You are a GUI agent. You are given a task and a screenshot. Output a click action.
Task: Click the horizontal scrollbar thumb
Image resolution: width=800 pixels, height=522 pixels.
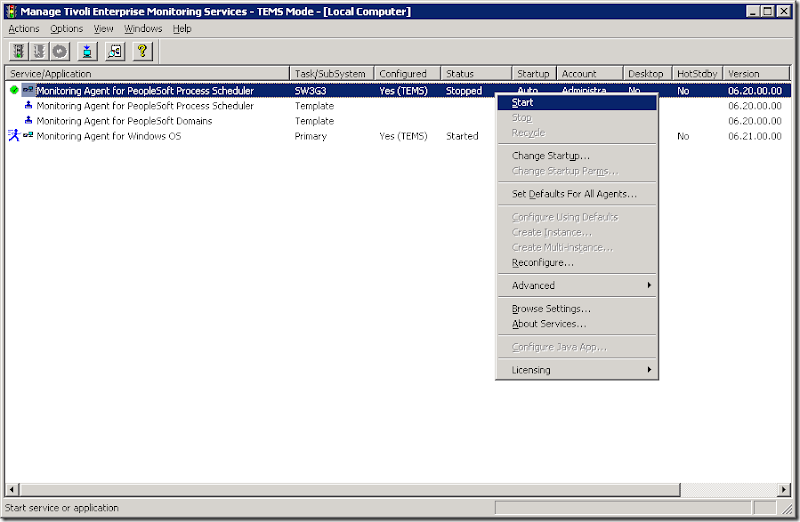(x=350, y=490)
